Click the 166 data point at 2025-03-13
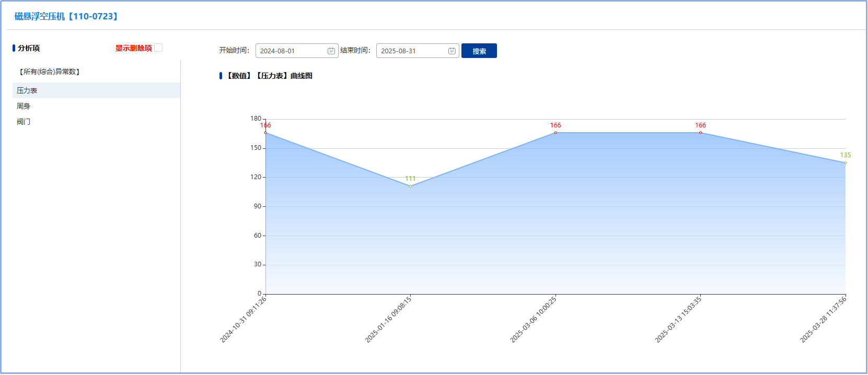 (700, 133)
